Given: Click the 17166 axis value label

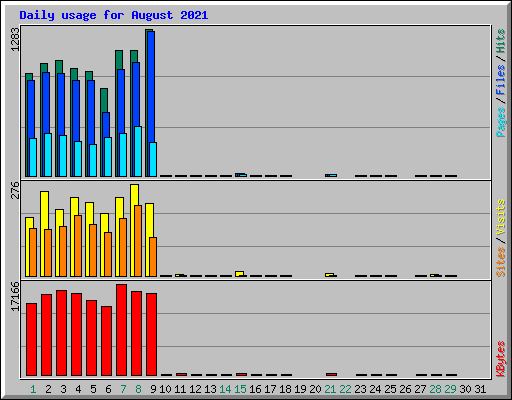Looking at the screenshot, I should 16,296.
